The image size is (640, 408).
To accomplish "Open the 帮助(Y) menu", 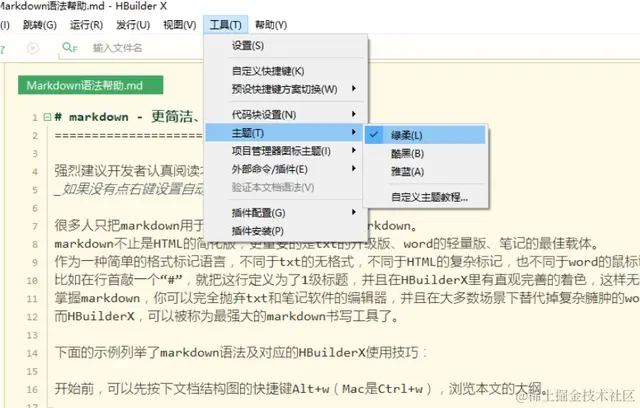I will (271, 25).
